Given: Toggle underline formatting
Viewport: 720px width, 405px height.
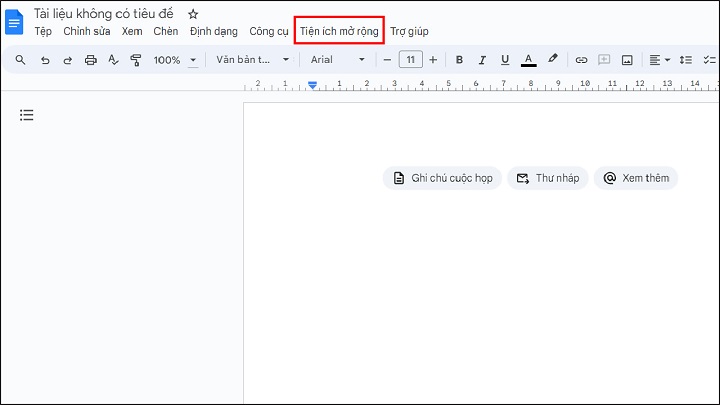Looking at the screenshot, I should [x=505, y=60].
